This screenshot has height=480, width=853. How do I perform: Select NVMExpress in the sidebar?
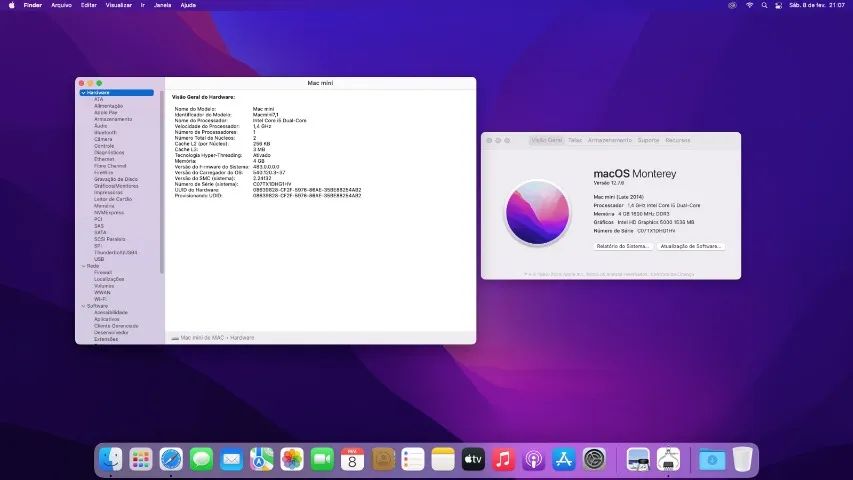[109, 213]
